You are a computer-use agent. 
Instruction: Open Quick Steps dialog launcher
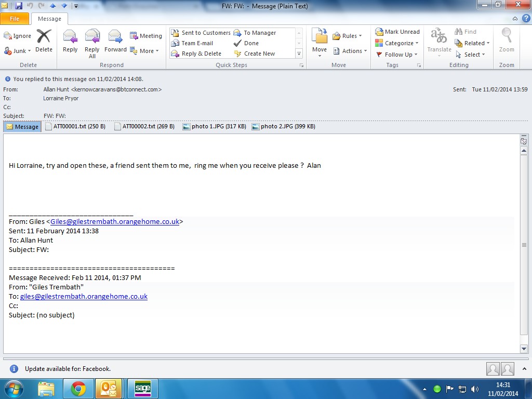(x=301, y=65)
